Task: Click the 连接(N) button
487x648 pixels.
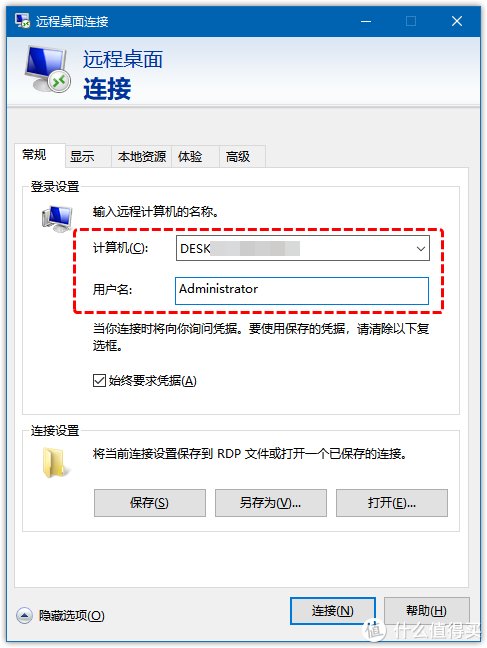Action: pyautogui.click(x=333, y=610)
